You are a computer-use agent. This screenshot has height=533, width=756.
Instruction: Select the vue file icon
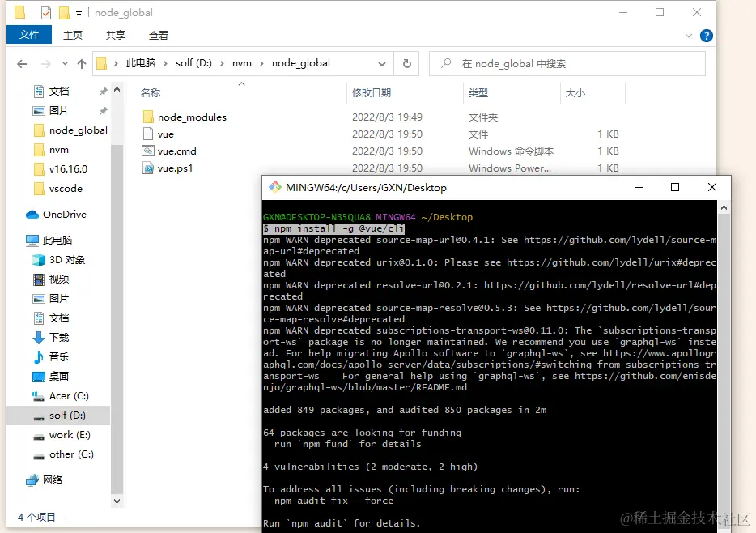click(148, 134)
